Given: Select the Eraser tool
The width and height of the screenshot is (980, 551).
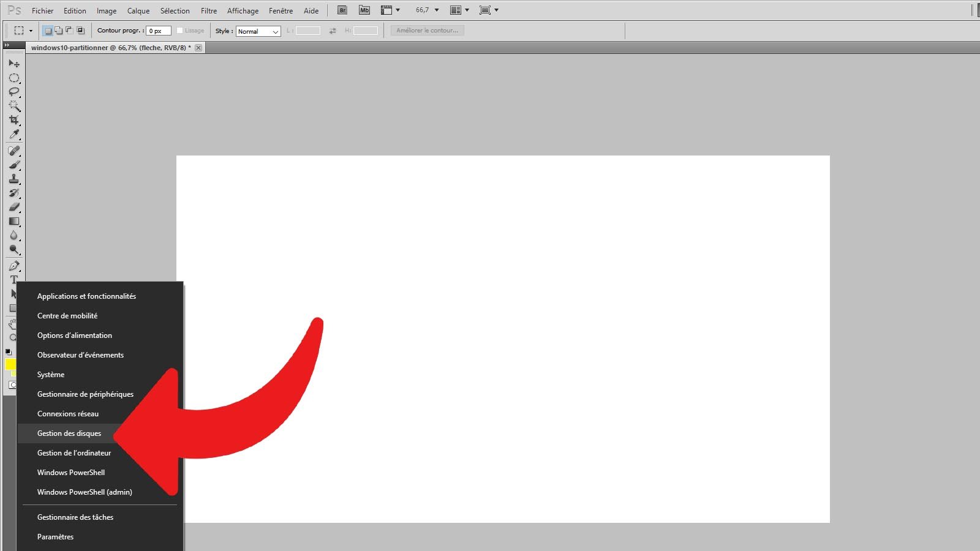Looking at the screenshot, I should point(14,207).
